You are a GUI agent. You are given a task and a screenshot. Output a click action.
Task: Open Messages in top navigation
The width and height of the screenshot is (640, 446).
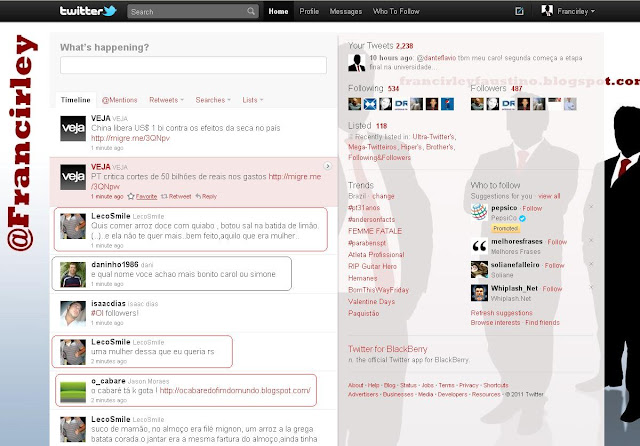(346, 11)
